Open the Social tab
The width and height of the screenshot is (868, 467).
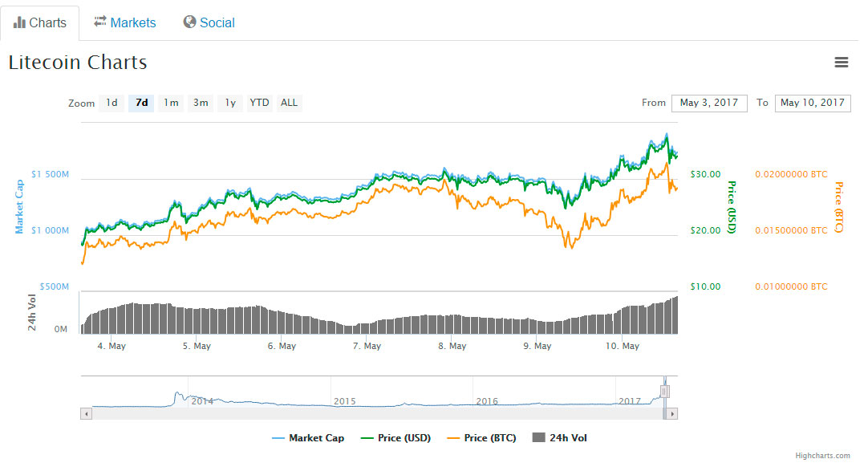(x=209, y=22)
